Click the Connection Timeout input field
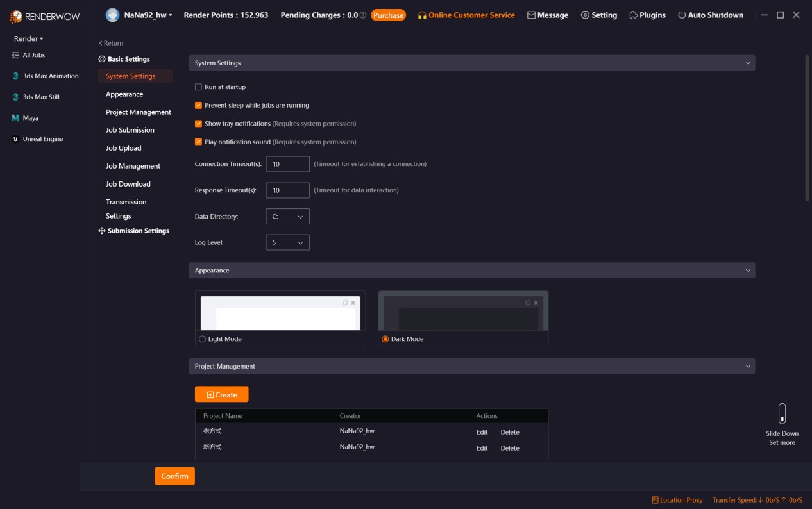The image size is (812, 509). coord(287,164)
